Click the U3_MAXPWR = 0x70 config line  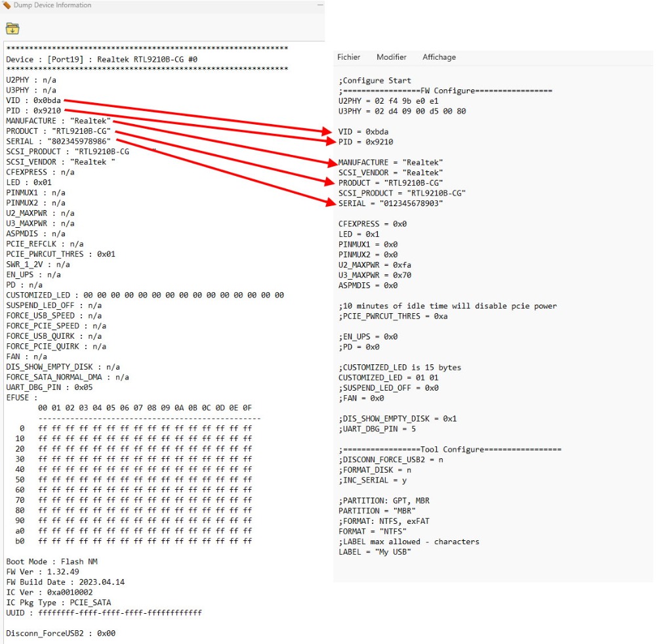(x=375, y=275)
